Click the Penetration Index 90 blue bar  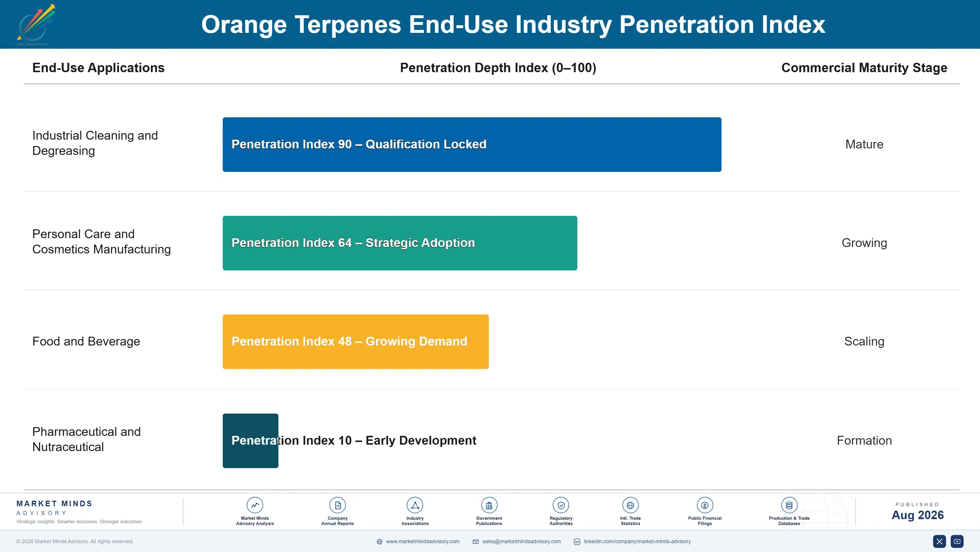coord(472,145)
